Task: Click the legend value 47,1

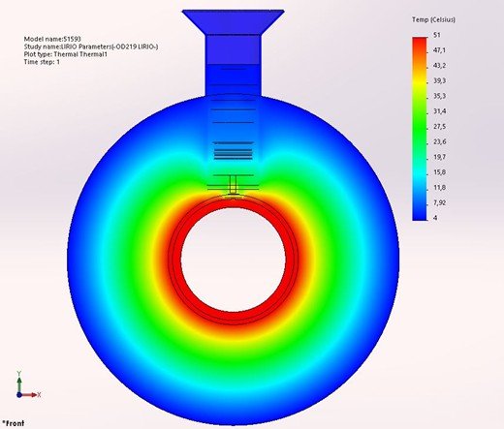Action: point(439,50)
